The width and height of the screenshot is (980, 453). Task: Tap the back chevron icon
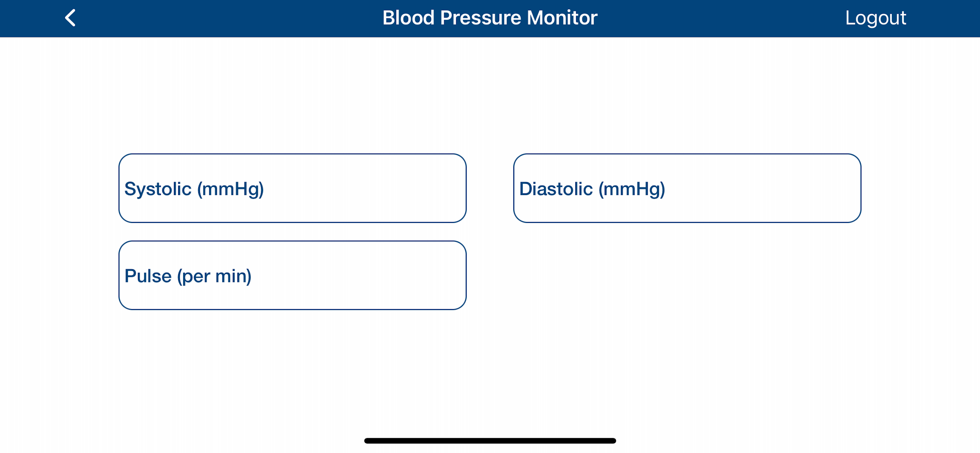click(x=71, y=18)
